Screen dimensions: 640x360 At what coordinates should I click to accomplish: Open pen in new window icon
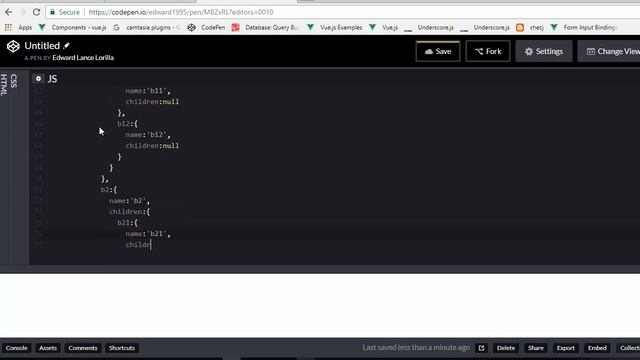pyautogui.click(x=482, y=348)
